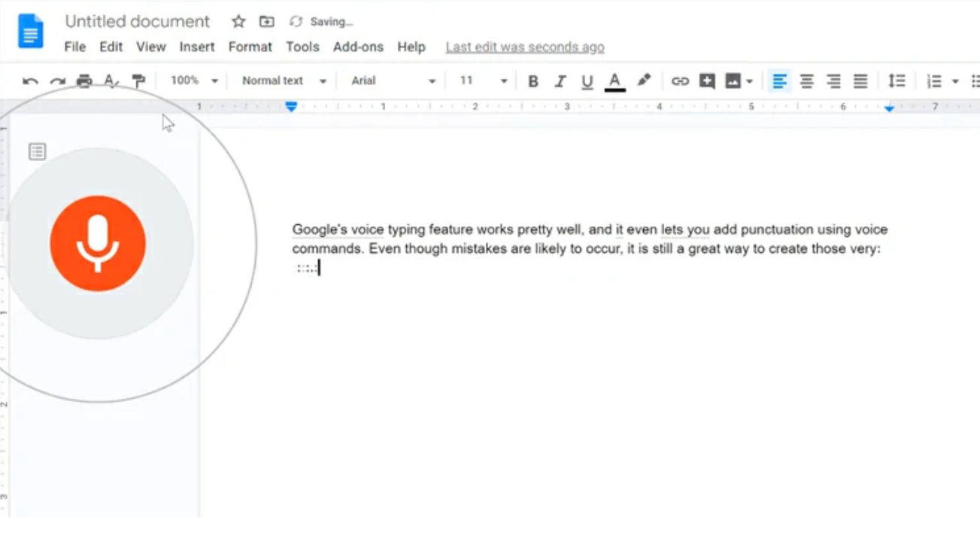This screenshot has height=535, width=980.
Task: Open the Tools menu
Action: coord(302,47)
